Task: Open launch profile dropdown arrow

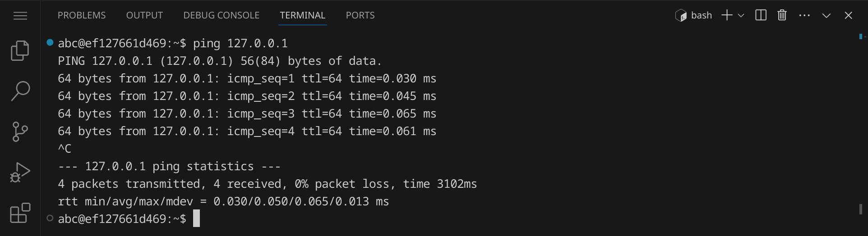Action: coord(741,15)
